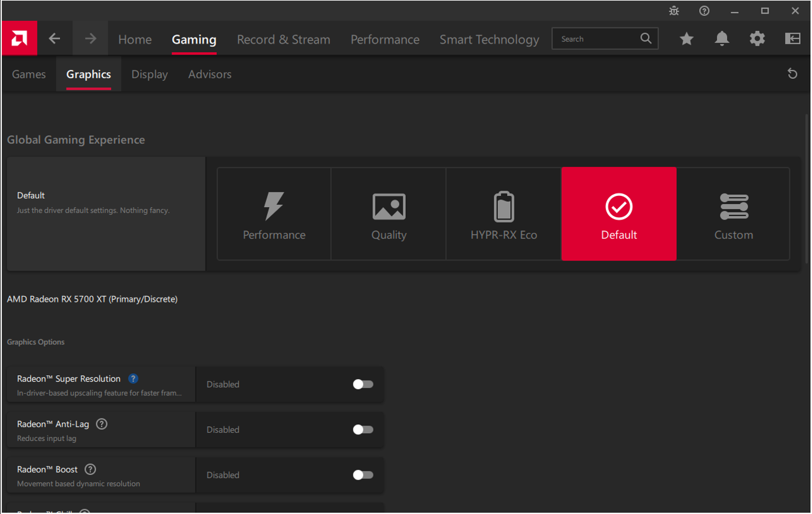
Task: Switch to the Games sub-tab
Action: click(29, 74)
